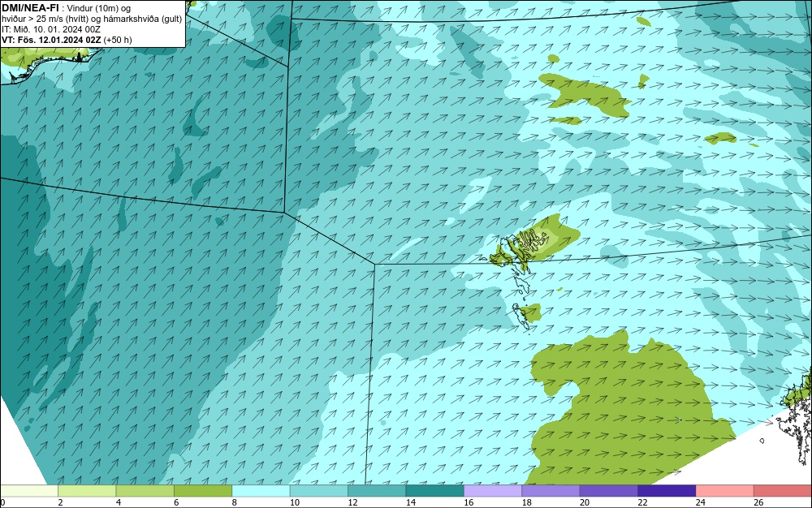
Task: Select the 22–24 m/s dark indigo legend swatch
Action: (667, 491)
